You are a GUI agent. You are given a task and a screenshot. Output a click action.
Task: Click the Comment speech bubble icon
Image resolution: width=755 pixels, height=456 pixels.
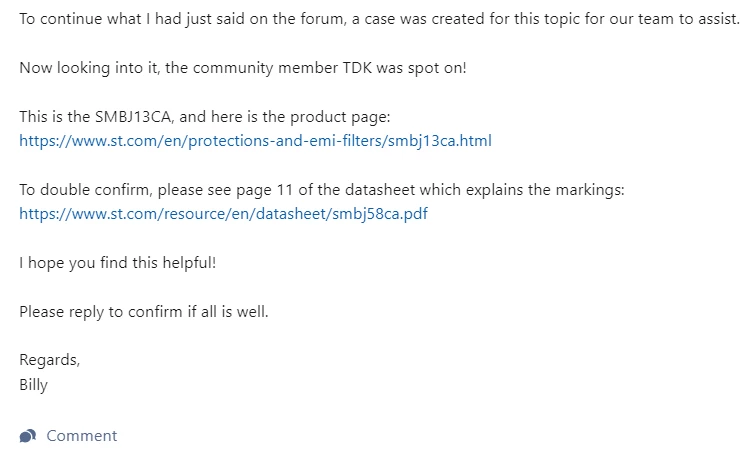tap(27, 436)
